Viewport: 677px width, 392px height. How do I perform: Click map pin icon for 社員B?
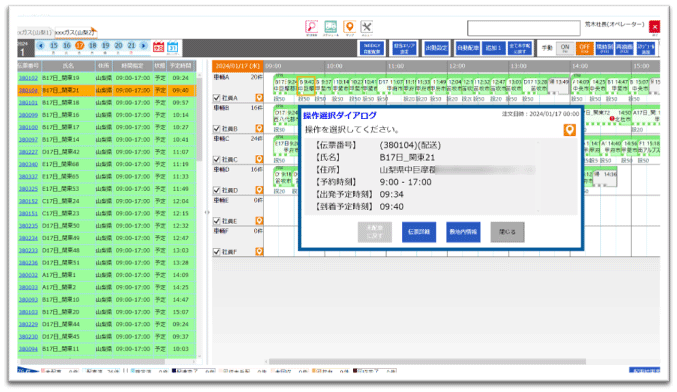click(259, 129)
